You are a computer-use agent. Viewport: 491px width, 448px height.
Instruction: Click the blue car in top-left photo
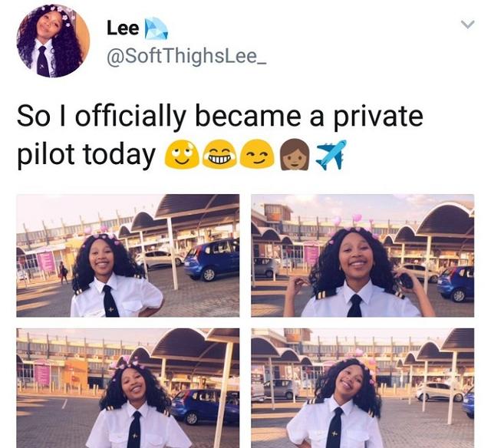pos(213,259)
